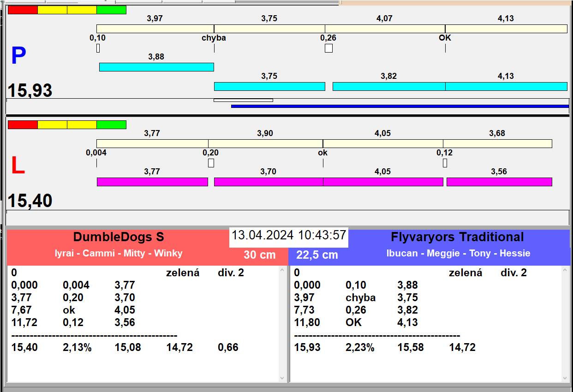Click the DumbleDogs S team header

tap(119, 237)
